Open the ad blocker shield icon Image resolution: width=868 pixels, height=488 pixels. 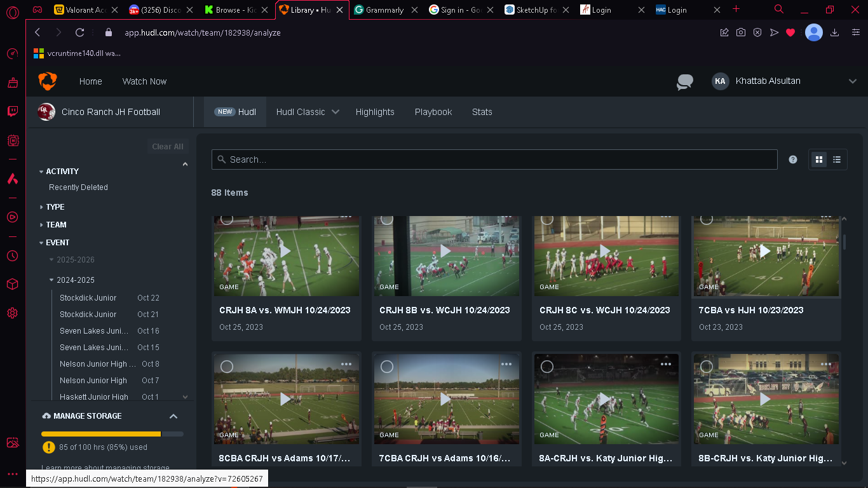[x=757, y=32]
